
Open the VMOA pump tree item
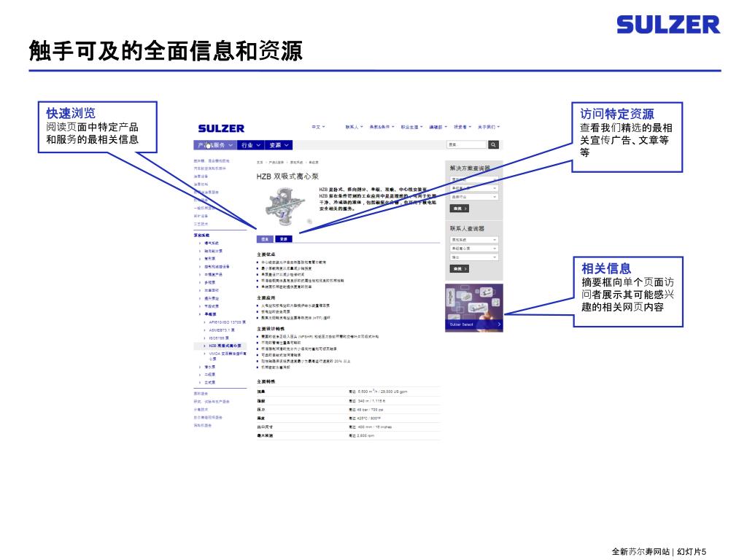coord(228,356)
